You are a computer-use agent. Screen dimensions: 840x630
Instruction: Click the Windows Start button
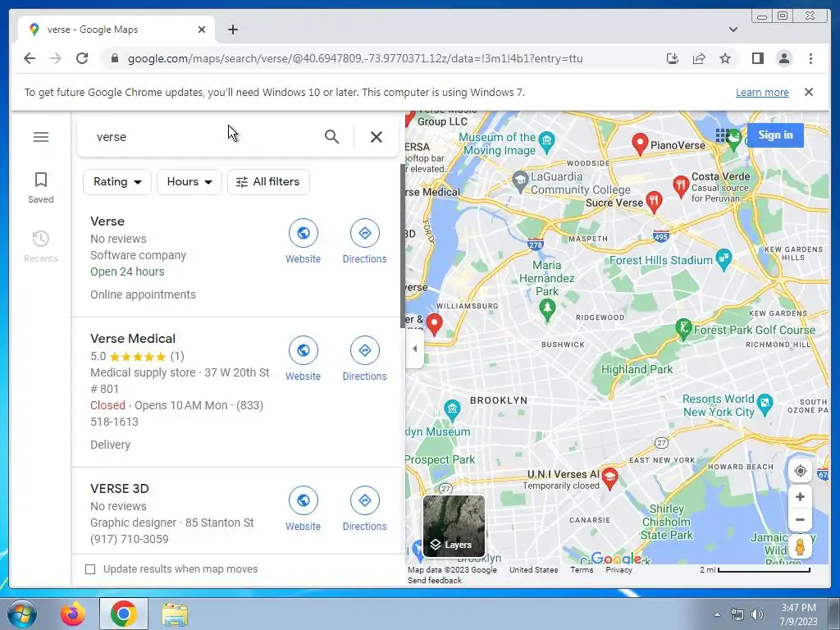(21, 614)
